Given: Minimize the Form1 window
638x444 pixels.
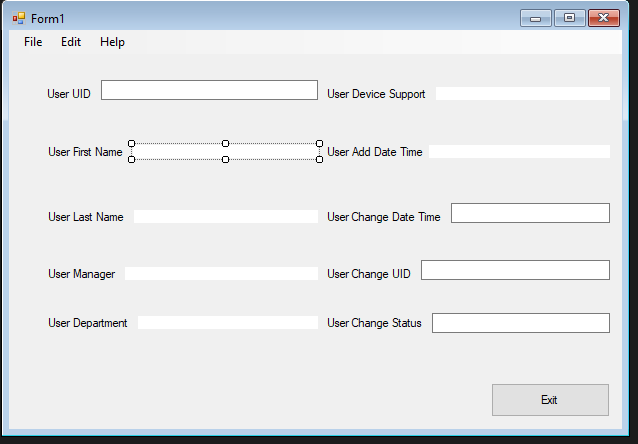Looking at the screenshot, I should pos(535,18).
